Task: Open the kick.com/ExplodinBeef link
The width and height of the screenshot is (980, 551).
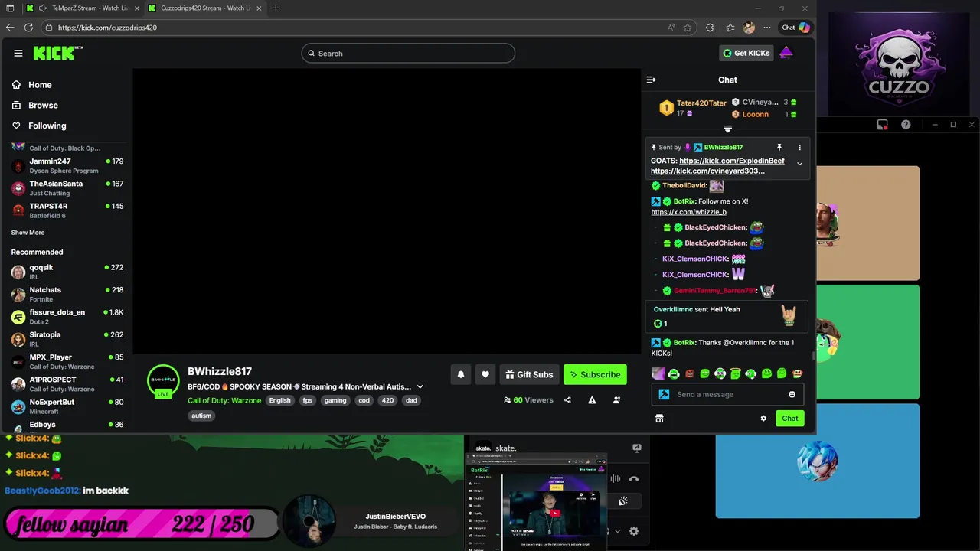Action: [x=731, y=161]
